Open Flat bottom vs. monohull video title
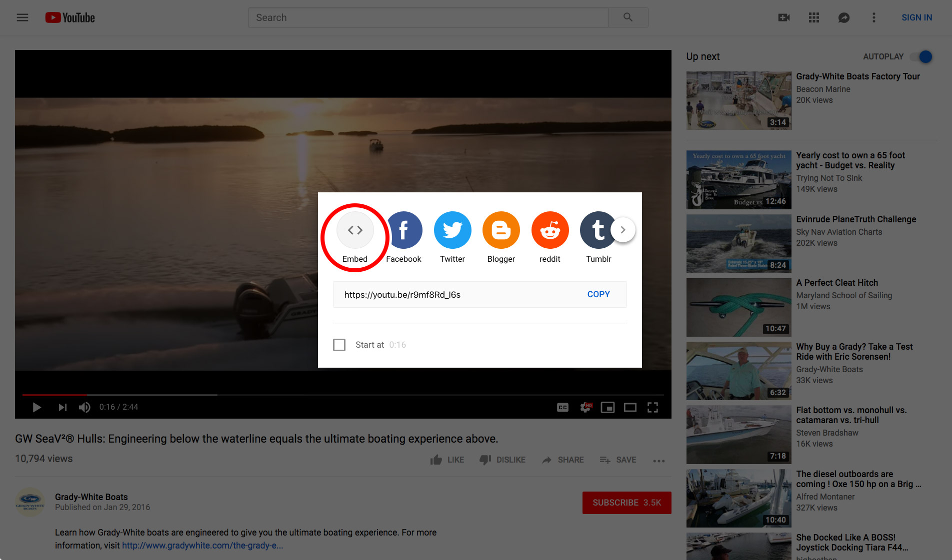Screen dimensions: 952x560 click(851, 415)
